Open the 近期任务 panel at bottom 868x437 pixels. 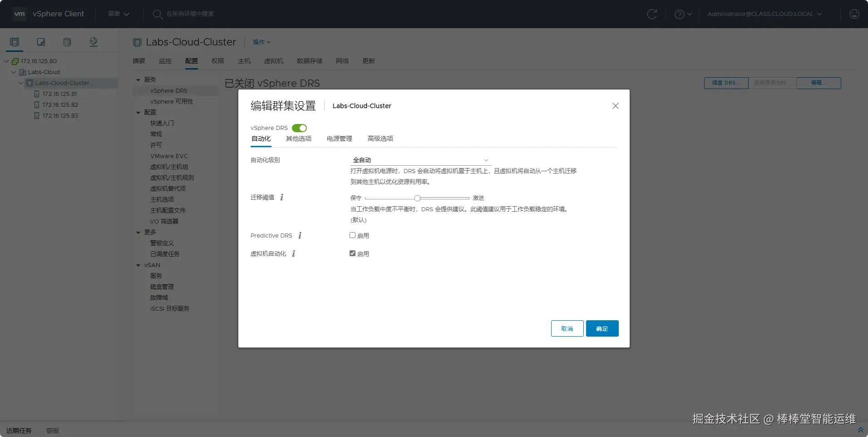(19, 431)
